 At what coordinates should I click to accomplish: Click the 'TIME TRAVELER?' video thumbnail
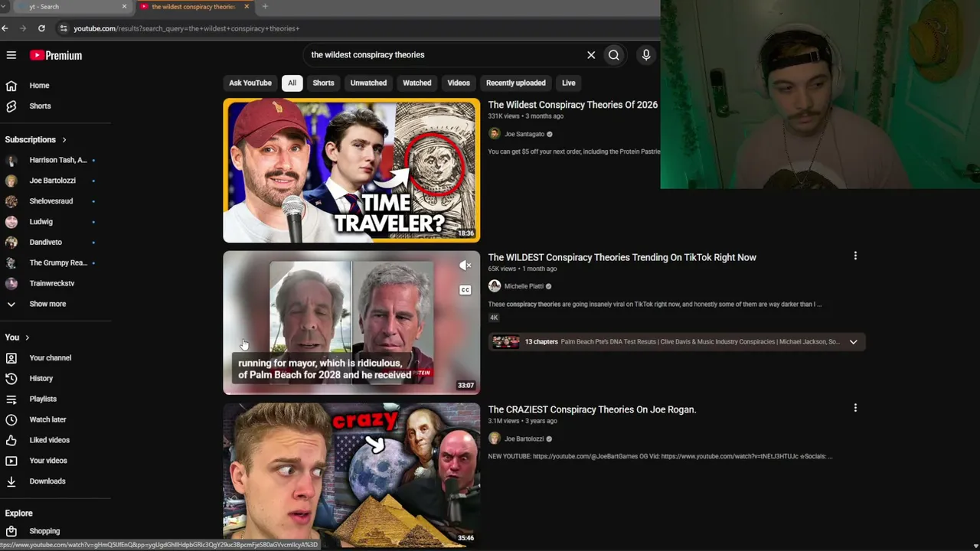click(351, 170)
